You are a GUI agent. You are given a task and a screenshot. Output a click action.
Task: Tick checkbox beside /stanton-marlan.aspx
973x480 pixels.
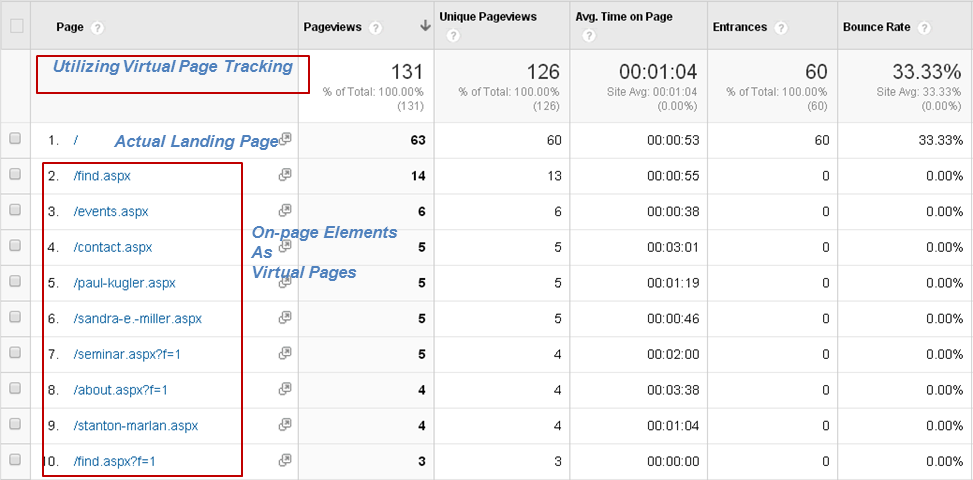tap(15, 424)
